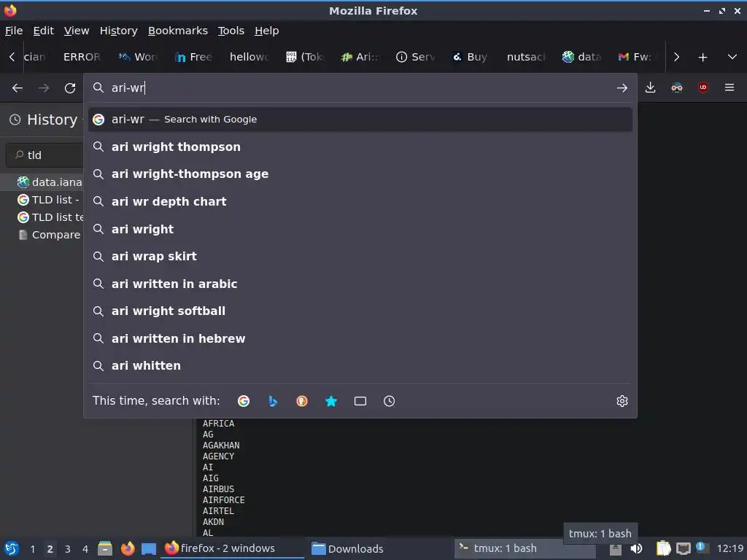Click the show desktop taskbar icon
This screenshot has height=560, width=747.
(x=149, y=548)
